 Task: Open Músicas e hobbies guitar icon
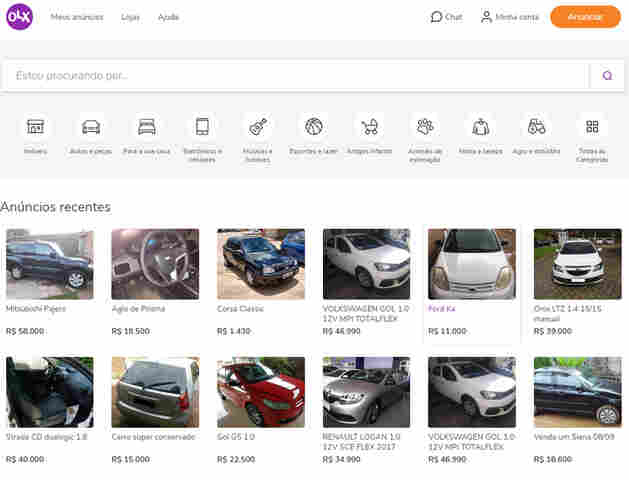click(x=258, y=127)
